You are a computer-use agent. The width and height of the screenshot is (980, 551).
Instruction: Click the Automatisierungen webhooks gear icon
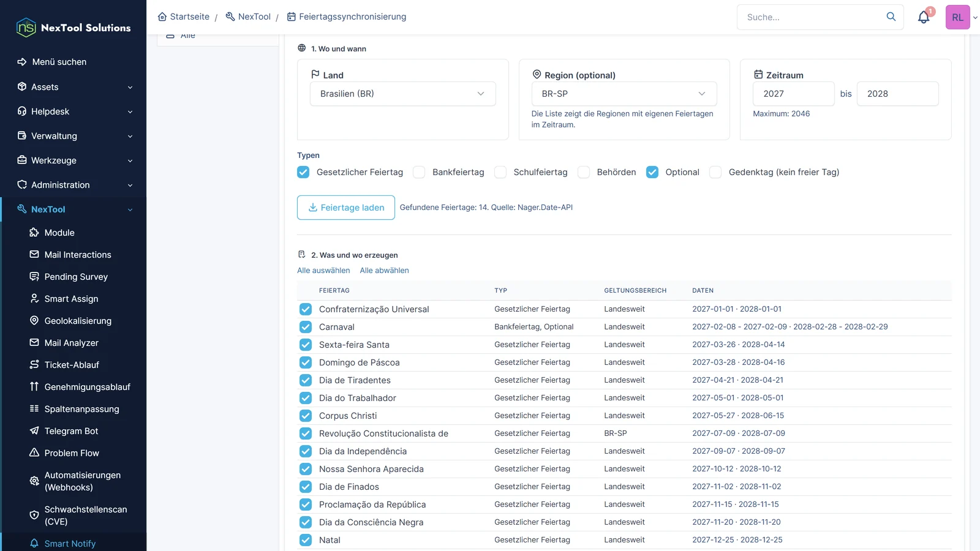[34, 481]
